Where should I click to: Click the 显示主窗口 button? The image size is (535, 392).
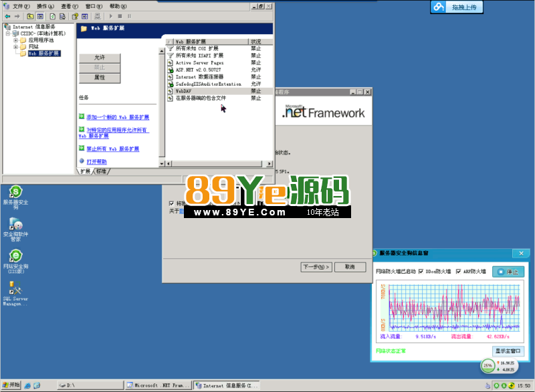coord(508,351)
